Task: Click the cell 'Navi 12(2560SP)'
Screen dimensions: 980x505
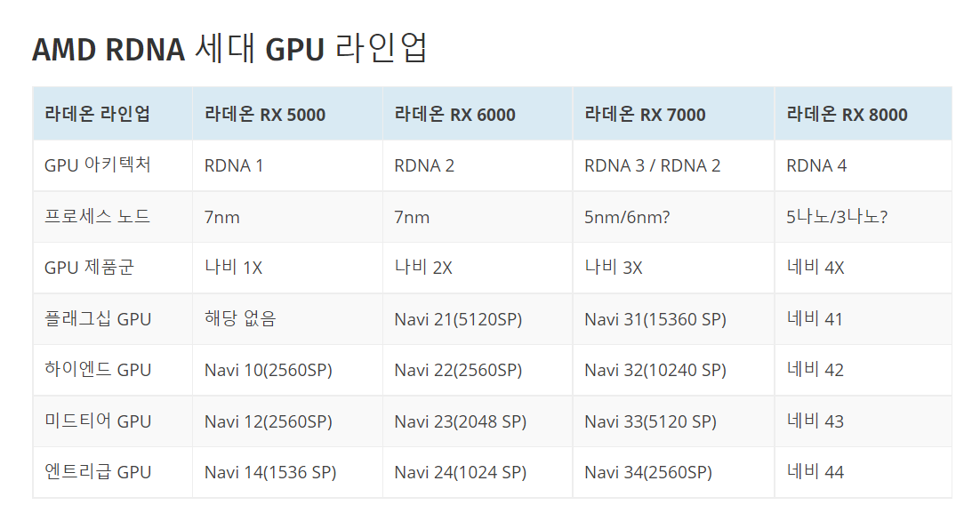Action: point(287,421)
